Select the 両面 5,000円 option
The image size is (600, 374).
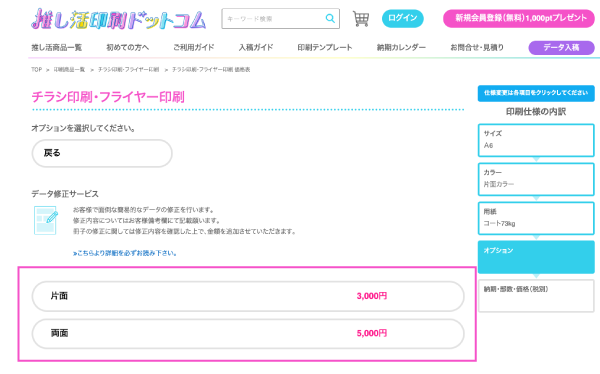[x=248, y=333]
